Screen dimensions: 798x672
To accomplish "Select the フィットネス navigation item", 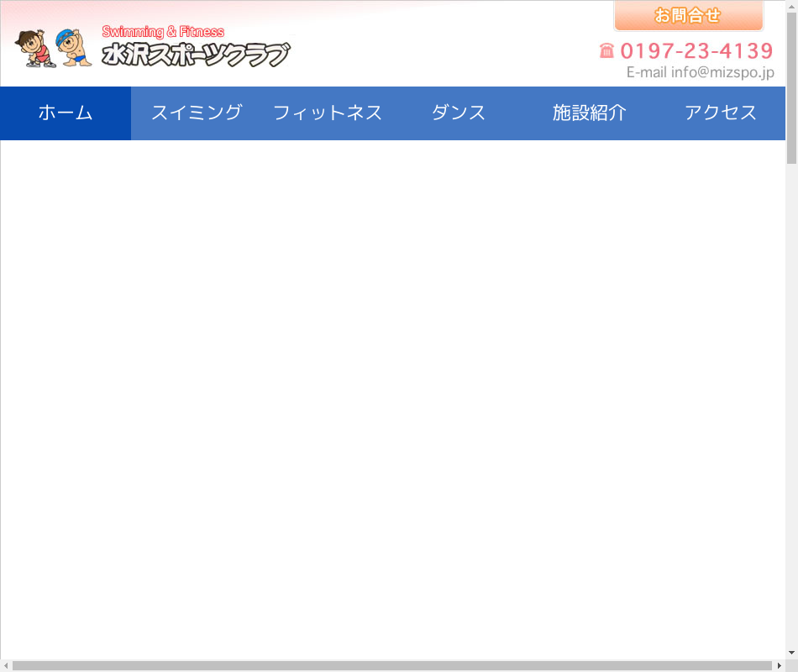I will (x=328, y=113).
